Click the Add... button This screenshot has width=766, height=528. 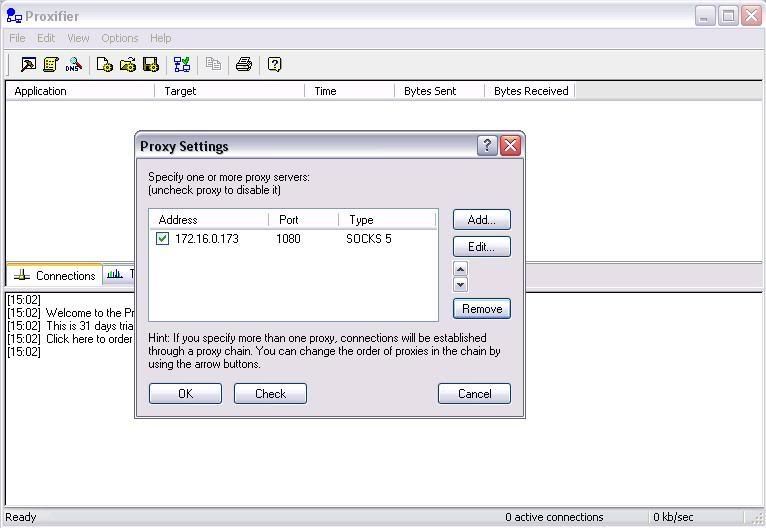coord(482,220)
